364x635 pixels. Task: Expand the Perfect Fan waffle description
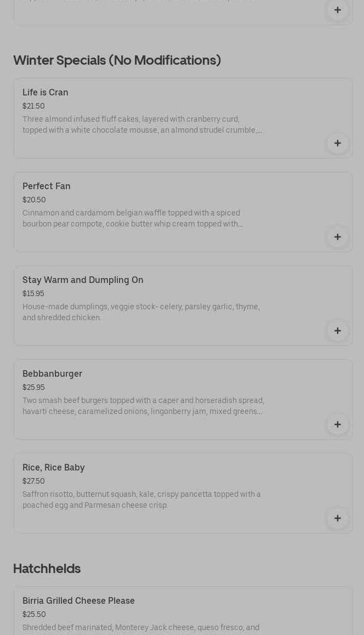pyautogui.click(x=132, y=218)
